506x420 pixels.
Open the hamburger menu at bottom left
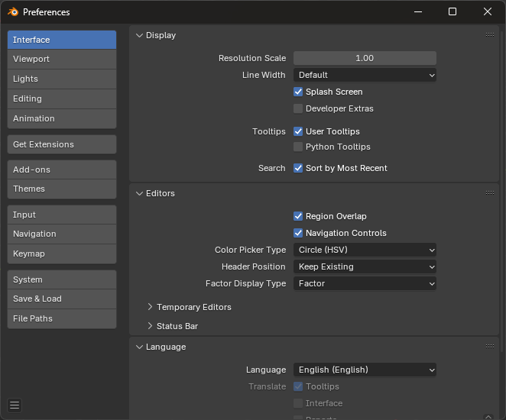[x=15, y=405]
